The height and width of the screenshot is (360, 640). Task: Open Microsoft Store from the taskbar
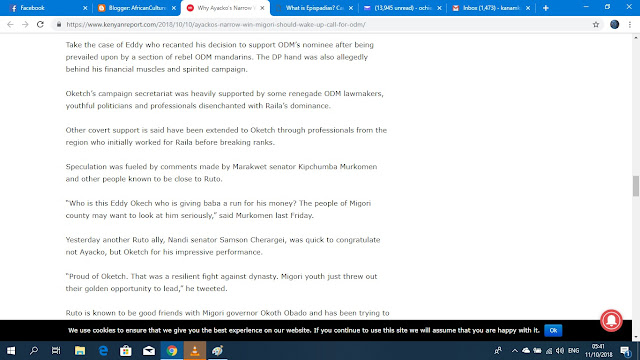[126, 351]
